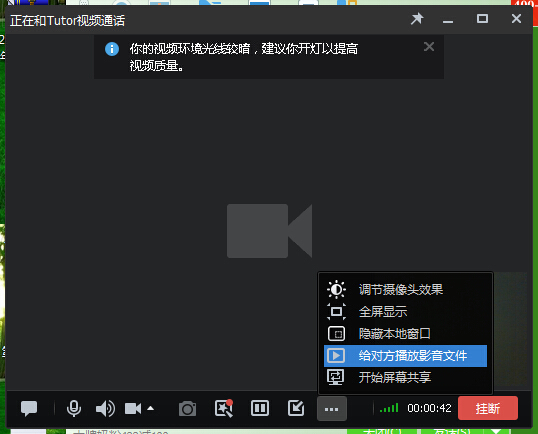Click the pop-out window arrow icon
Image resolution: width=538 pixels, height=434 pixels.
(296, 408)
